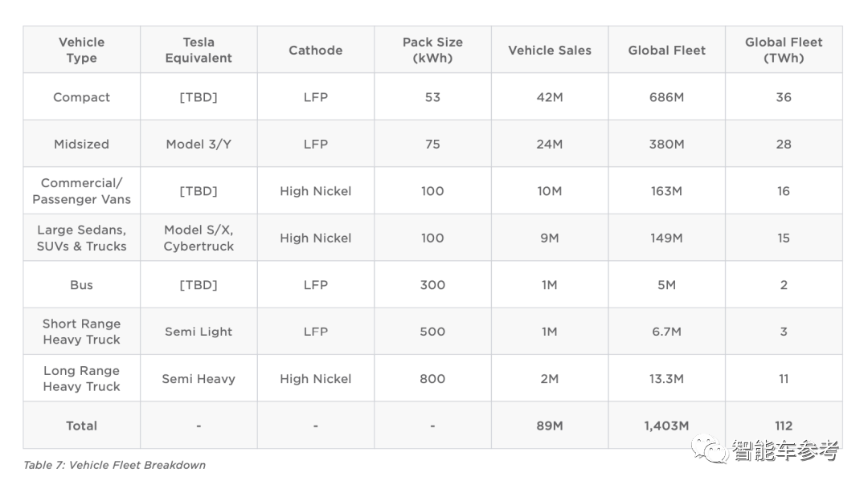Image resolution: width=868 pixels, height=489 pixels.
Task: Click the Chinese watermark text beside logo
Action: pos(784,451)
